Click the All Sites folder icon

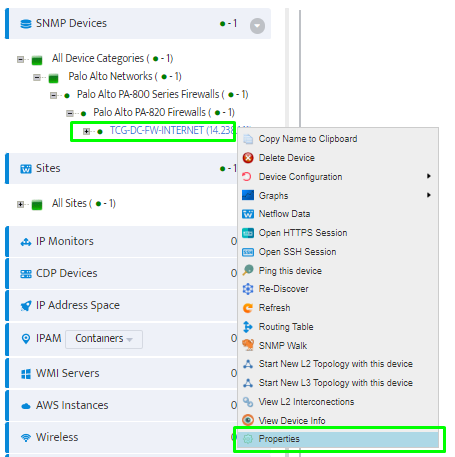37,204
